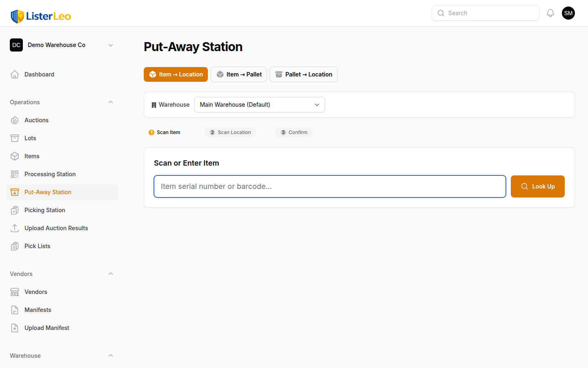Click the notification bell icon
This screenshot has height=368, width=588.
click(x=550, y=13)
